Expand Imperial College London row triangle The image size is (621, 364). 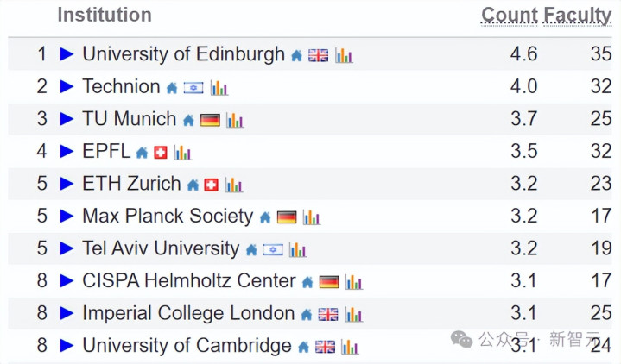tap(67, 314)
